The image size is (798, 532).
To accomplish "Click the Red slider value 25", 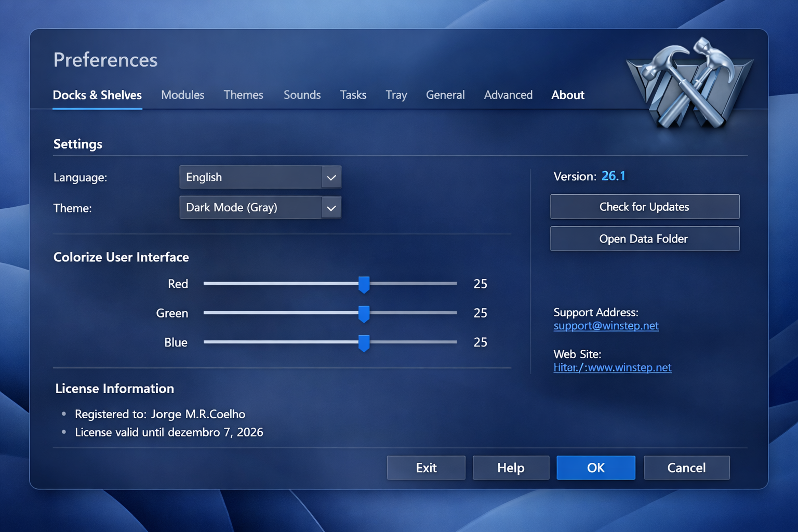I will click(x=481, y=284).
